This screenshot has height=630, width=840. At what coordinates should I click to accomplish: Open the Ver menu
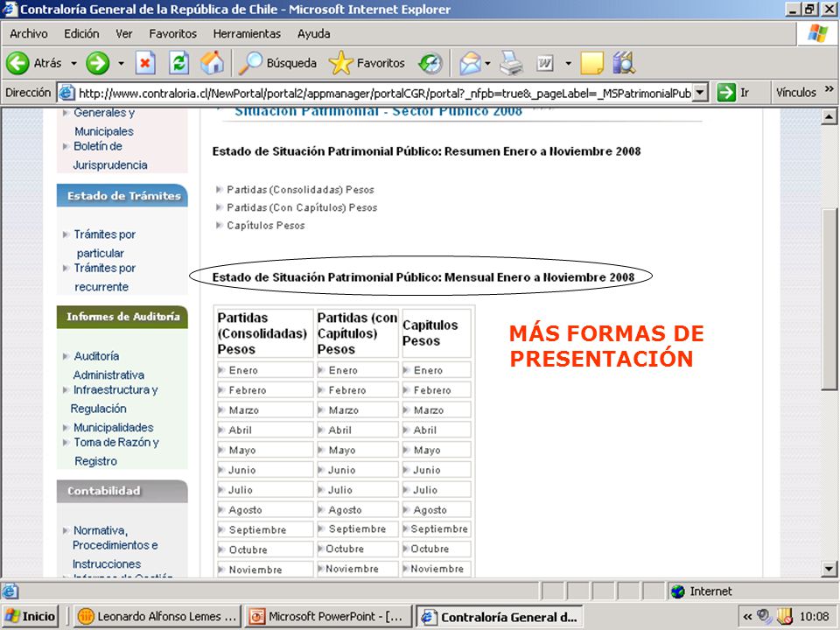coord(123,34)
